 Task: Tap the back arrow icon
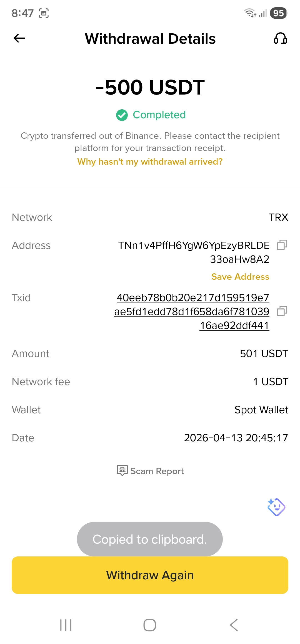(x=19, y=38)
